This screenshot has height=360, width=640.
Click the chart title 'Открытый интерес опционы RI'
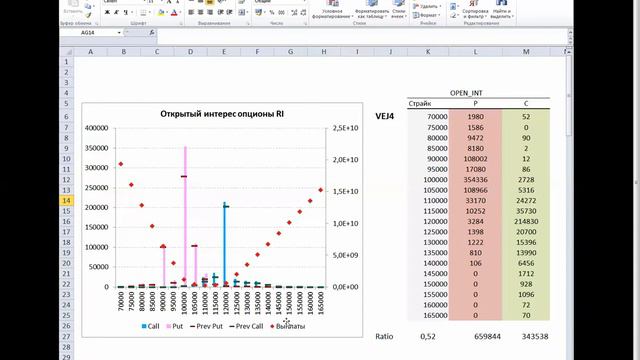pyautogui.click(x=222, y=114)
